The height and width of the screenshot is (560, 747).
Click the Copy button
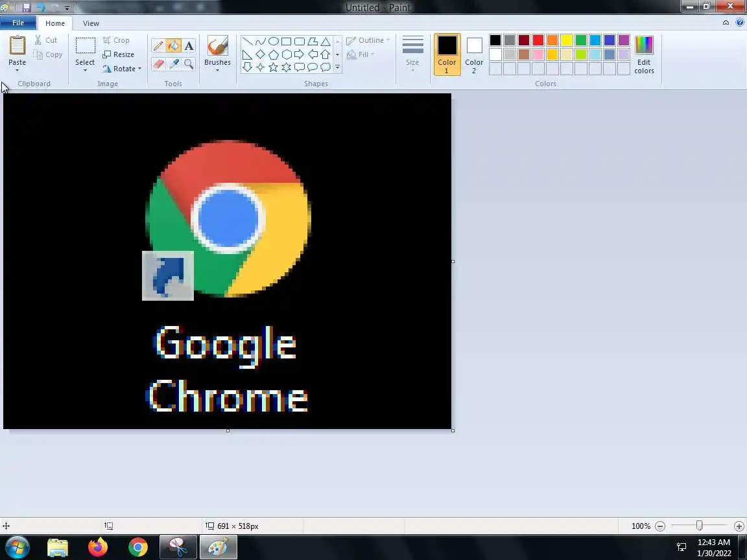48,54
